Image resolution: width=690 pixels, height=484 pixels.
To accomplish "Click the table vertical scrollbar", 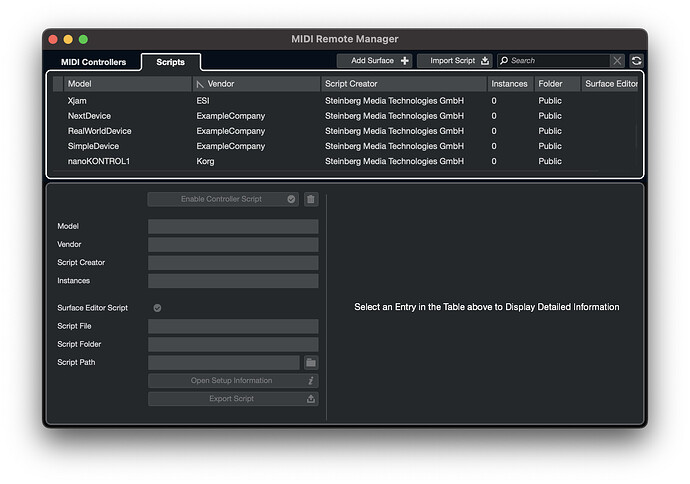I will 636,136.
